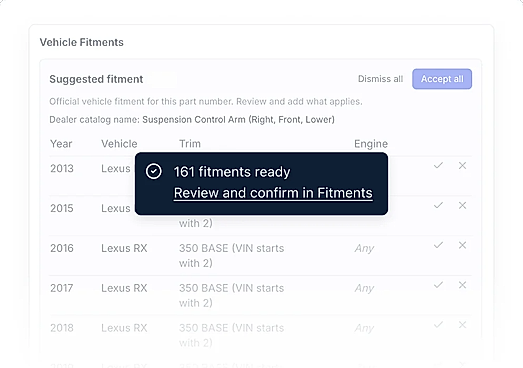Viewport: 523px width, 368px height.
Task: Click Lexus RX in the 2018 row
Action: point(124,328)
